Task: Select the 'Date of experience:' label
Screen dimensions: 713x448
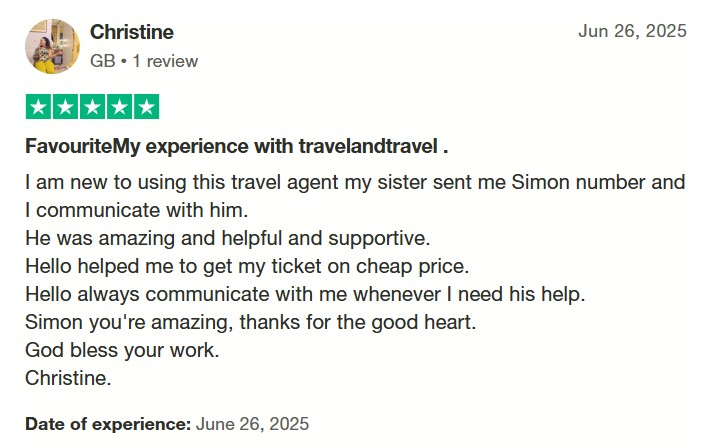Action: point(108,424)
